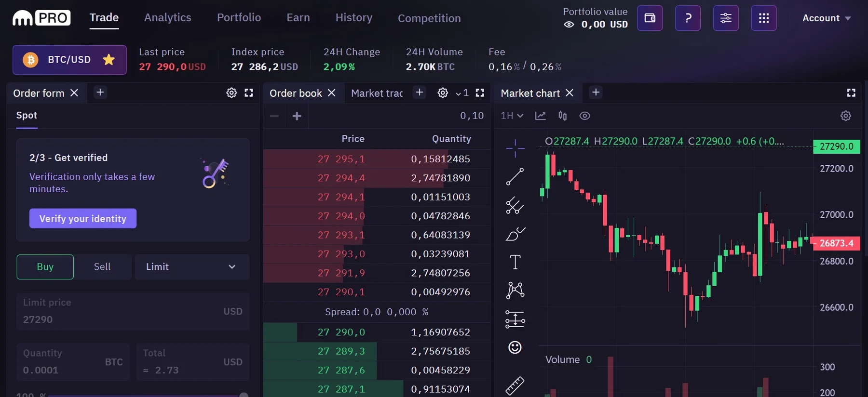Open the Portfolio menu tab
Image resolution: width=868 pixels, height=397 pixels.
[239, 18]
